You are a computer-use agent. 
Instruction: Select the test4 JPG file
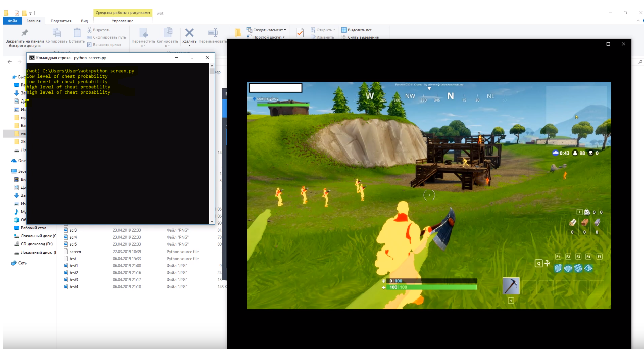coord(74,287)
